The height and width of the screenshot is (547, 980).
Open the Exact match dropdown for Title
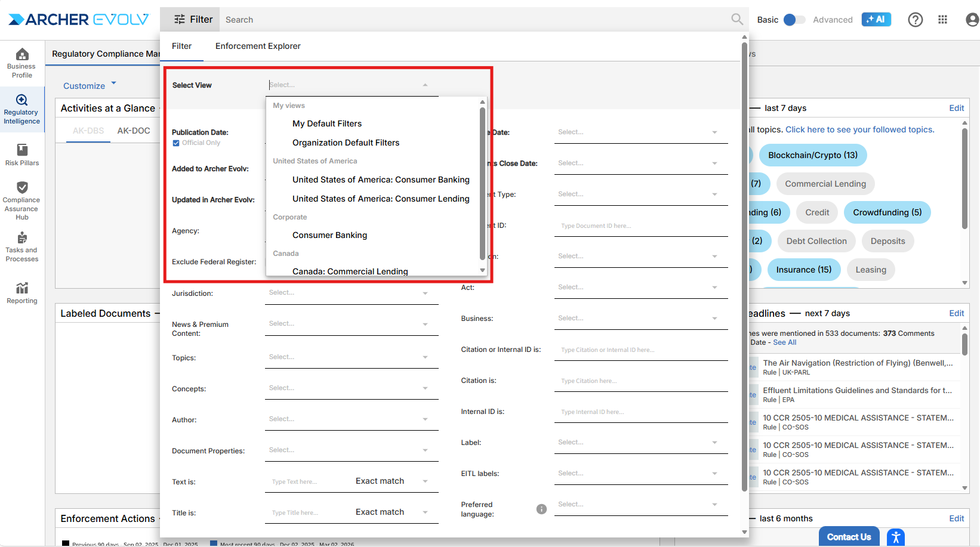point(392,512)
